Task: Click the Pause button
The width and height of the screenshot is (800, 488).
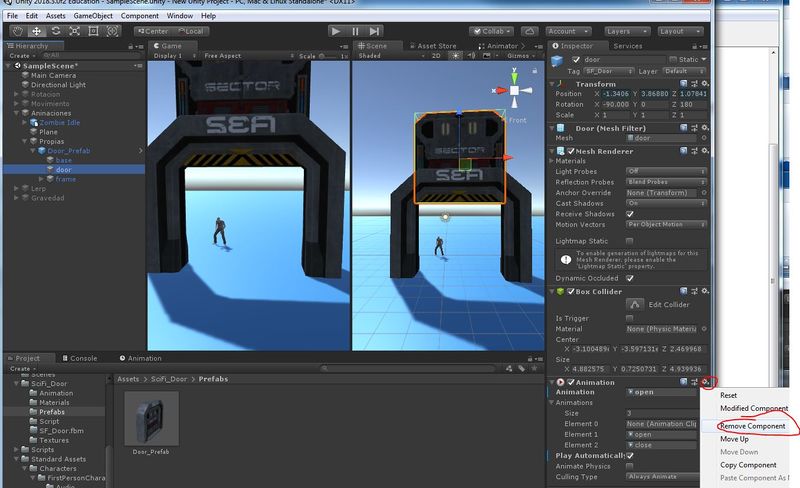Action: click(355, 31)
